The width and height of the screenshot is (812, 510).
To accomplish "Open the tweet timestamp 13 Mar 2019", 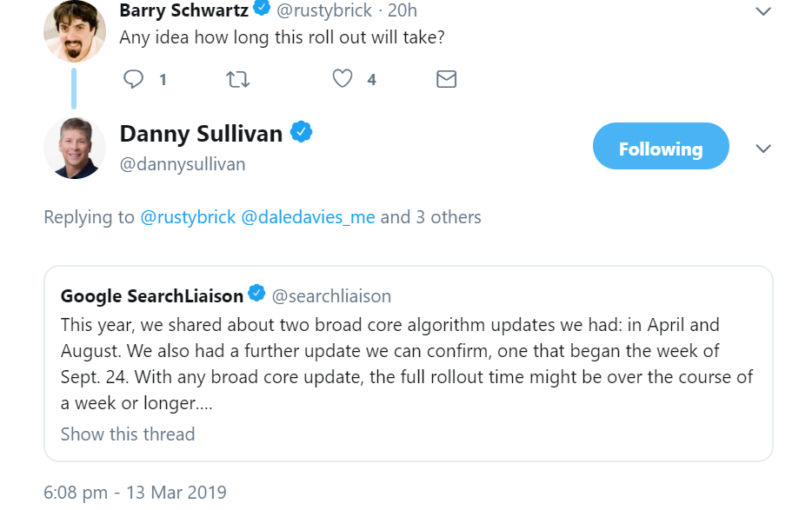I will coord(135,493).
